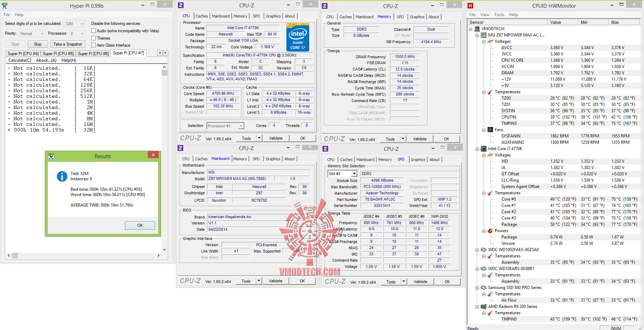This screenshot has height=330, width=644.
Task: Collapse the Fans node in HWMonitor
Action: (484, 130)
